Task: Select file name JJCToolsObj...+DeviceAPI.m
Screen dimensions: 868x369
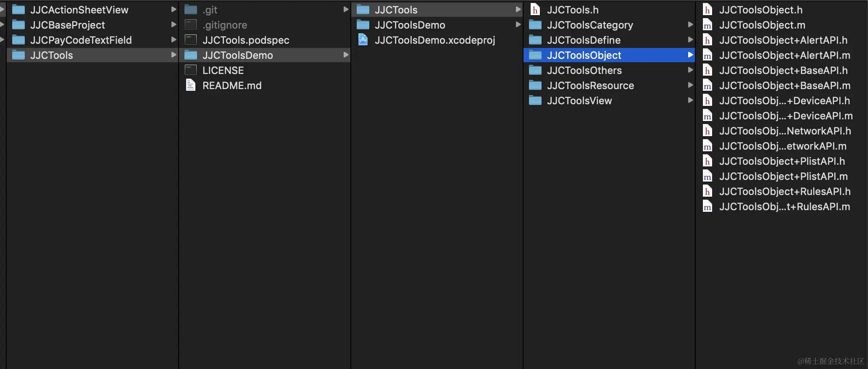Action: (786, 116)
